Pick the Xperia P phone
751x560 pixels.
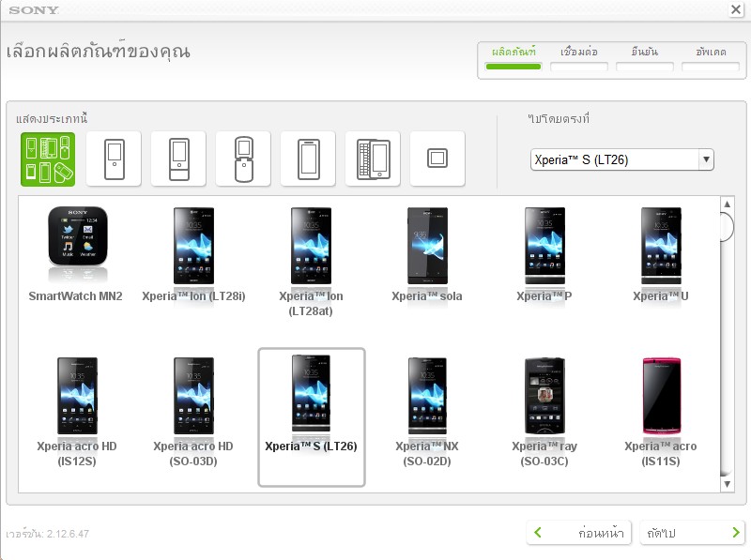click(544, 246)
